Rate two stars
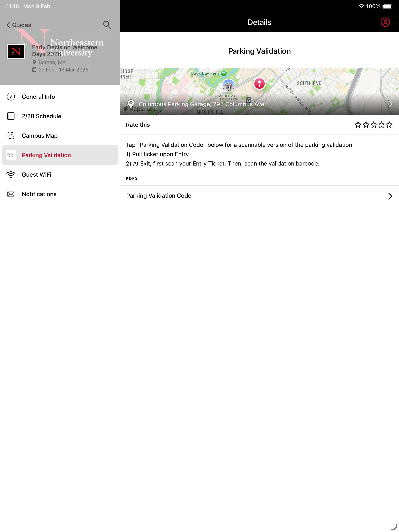Viewport: 399px width, 532px height. pyautogui.click(x=366, y=125)
